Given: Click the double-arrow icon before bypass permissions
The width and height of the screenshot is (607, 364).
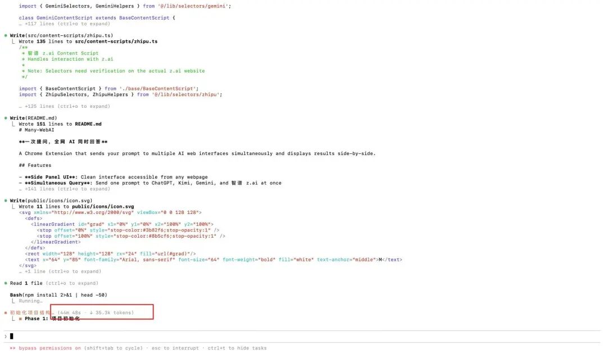Looking at the screenshot, I should pyautogui.click(x=13, y=348).
